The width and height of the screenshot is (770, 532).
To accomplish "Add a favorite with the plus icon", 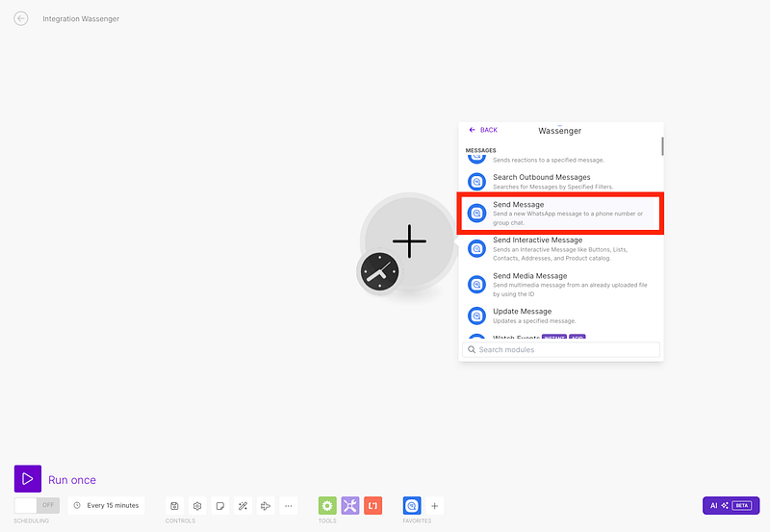I will [x=435, y=505].
